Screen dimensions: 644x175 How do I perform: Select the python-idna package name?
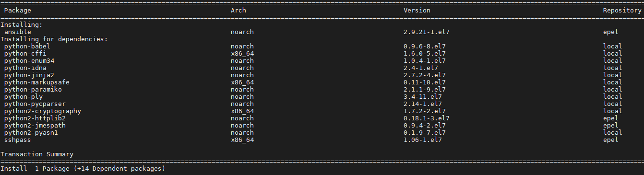click(x=25, y=68)
